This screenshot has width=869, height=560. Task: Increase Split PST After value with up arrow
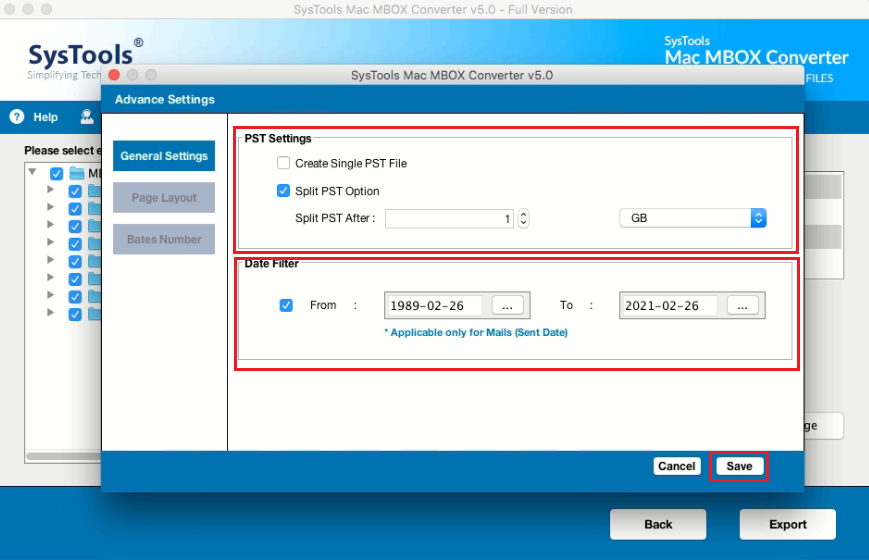(x=523, y=214)
